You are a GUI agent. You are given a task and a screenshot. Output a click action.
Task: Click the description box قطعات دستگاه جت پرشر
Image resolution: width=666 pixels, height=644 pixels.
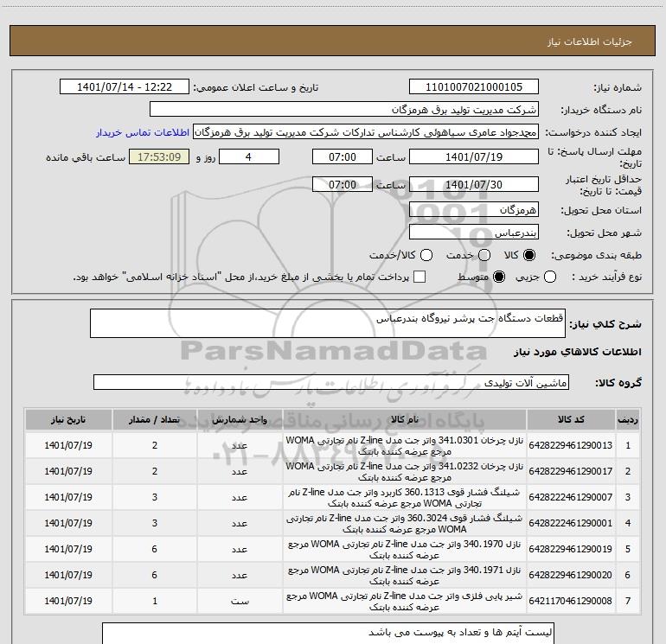[x=328, y=323]
